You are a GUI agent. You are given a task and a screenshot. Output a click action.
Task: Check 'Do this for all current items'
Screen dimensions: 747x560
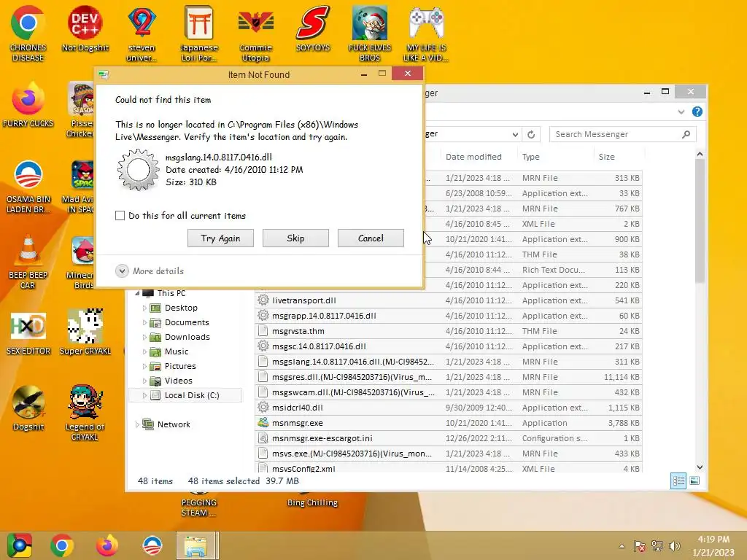tap(120, 215)
